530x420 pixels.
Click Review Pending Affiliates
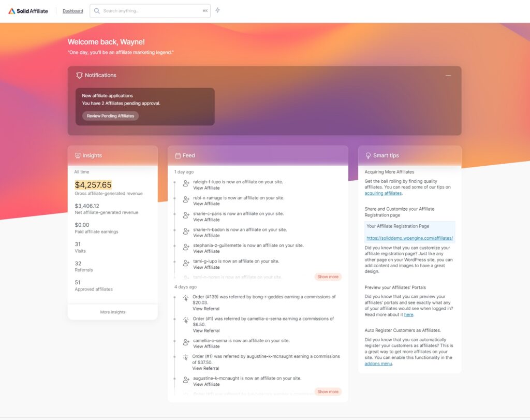pyautogui.click(x=110, y=115)
